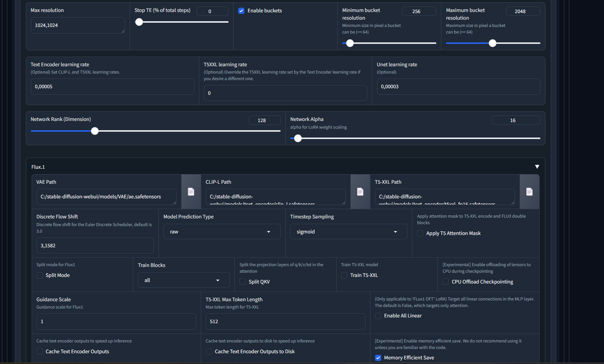
Task: Click the Network Alpha slider handle
Action: tap(298, 138)
